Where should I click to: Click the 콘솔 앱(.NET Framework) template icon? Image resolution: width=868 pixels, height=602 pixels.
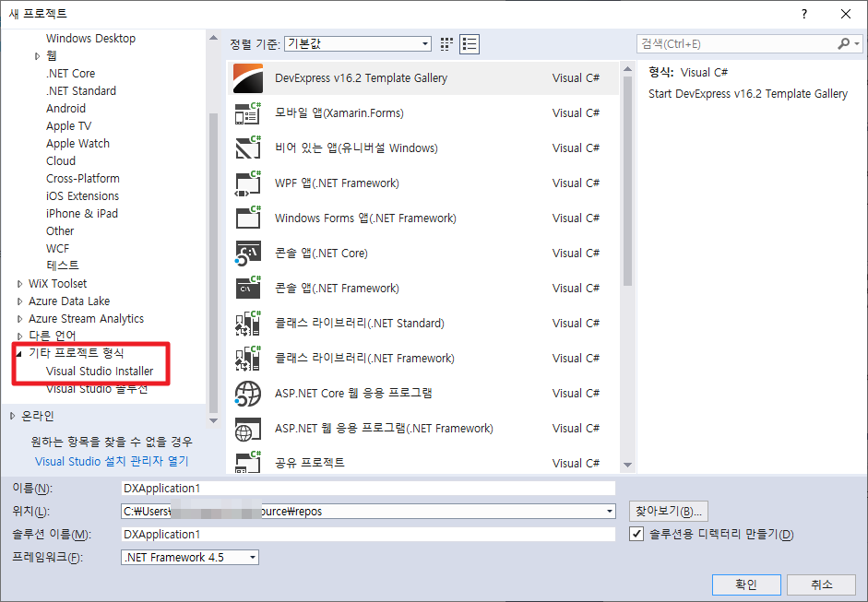click(x=247, y=289)
